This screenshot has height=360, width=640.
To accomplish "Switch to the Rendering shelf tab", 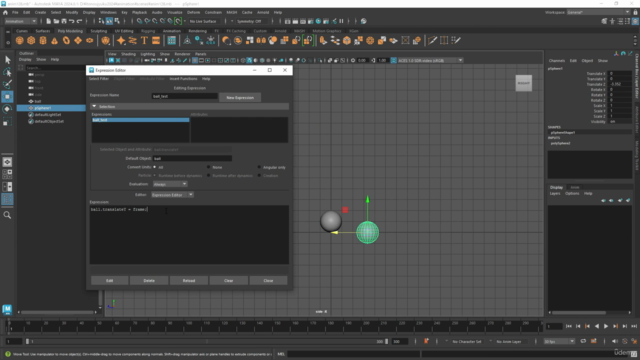I will 198,31.
